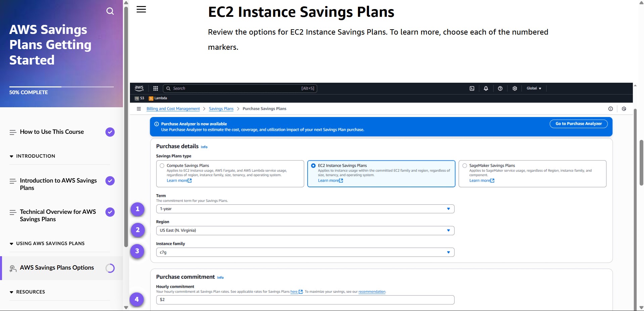Open the AWS console settings gear

(x=514, y=88)
